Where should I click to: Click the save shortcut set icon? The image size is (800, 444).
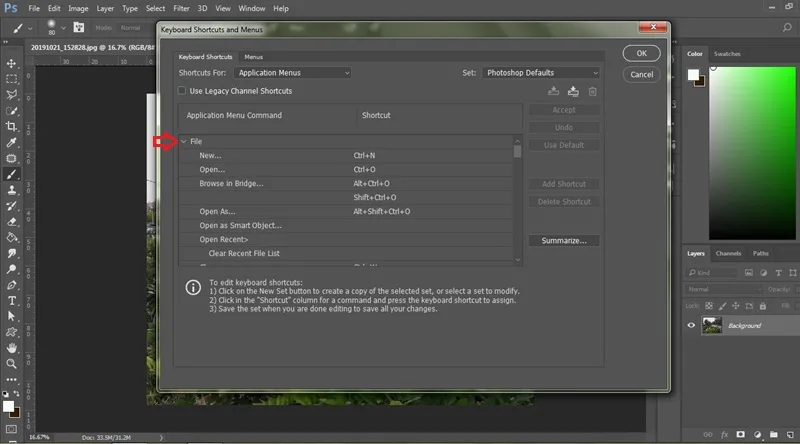coord(554,91)
